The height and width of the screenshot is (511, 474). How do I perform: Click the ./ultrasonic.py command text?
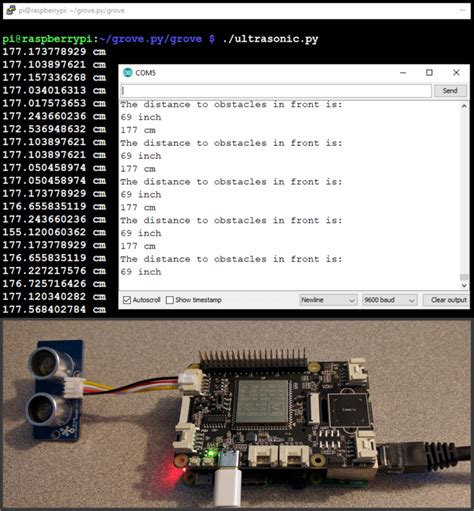[270, 39]
